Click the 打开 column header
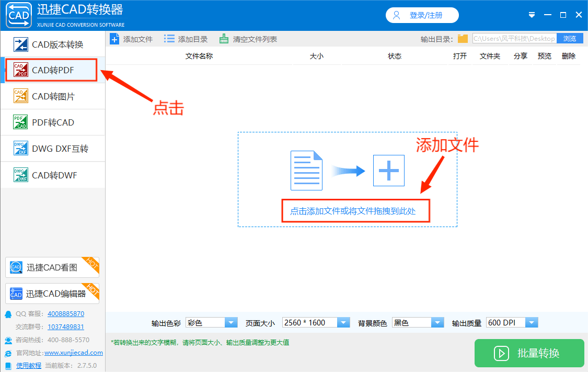This screenshot has height=372, width=588. point(460,56)
